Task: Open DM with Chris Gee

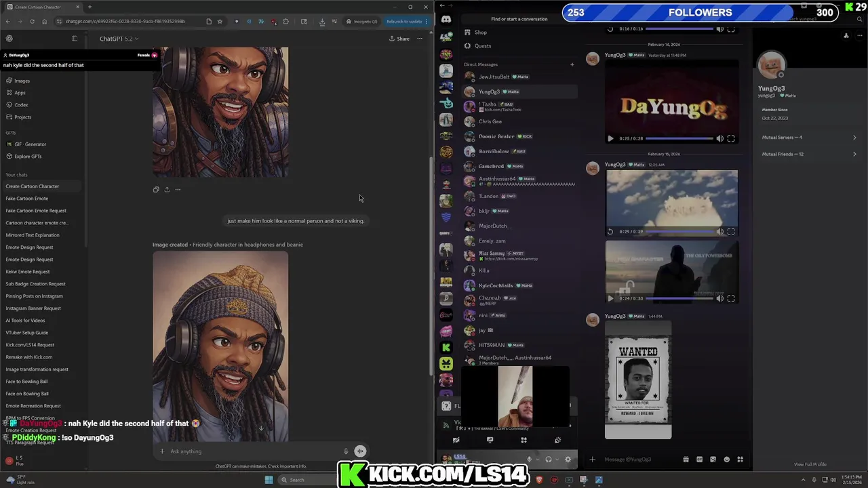Action: pos(519,121)
